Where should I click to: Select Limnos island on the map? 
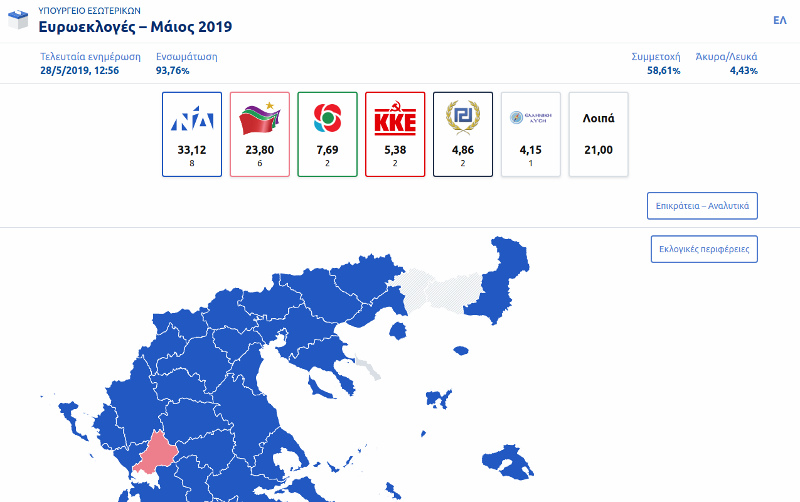(439, 399)
